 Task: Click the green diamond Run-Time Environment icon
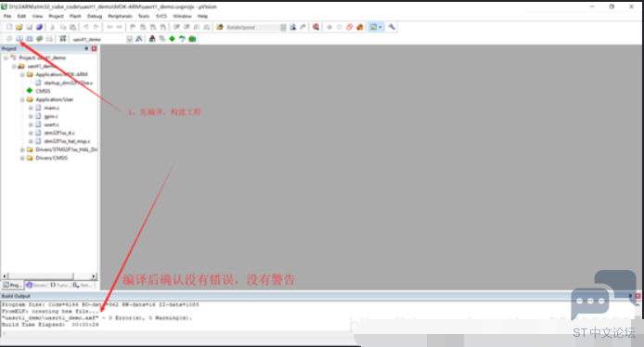coord(172,39)
